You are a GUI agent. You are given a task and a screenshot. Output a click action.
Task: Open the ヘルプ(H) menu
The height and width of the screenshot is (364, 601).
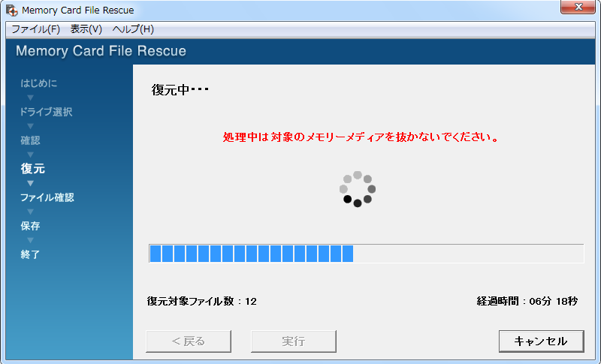point(133,29)
